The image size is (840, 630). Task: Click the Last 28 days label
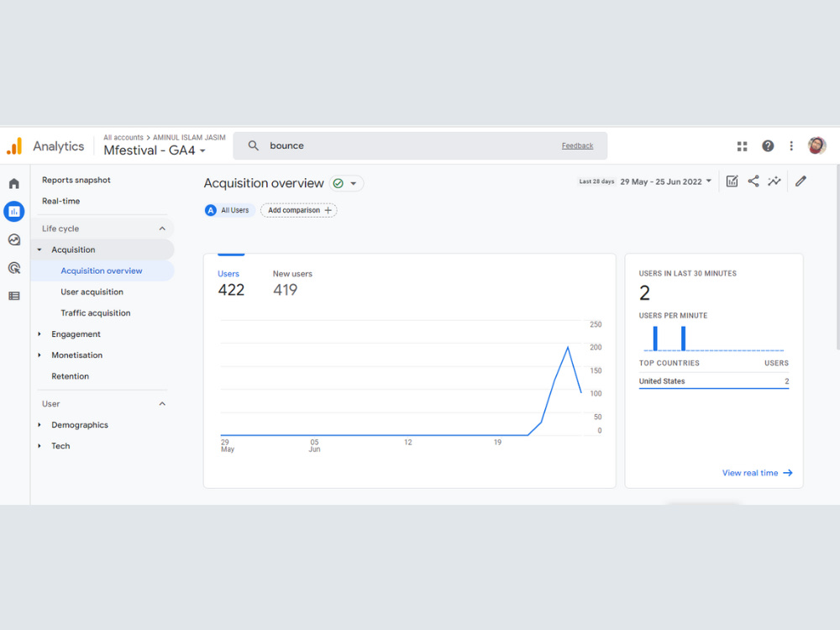coord(596,181)
